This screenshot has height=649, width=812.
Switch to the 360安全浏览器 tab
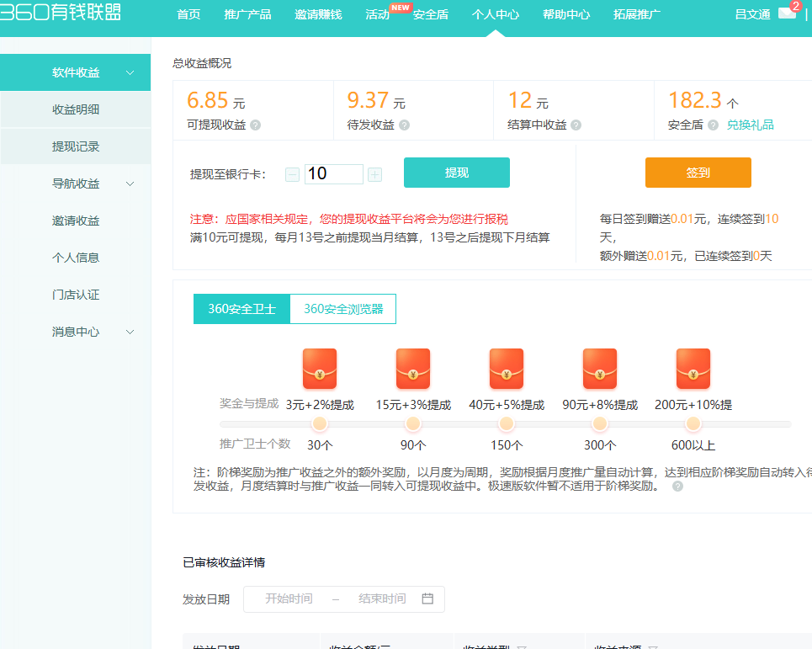point(343,309)
